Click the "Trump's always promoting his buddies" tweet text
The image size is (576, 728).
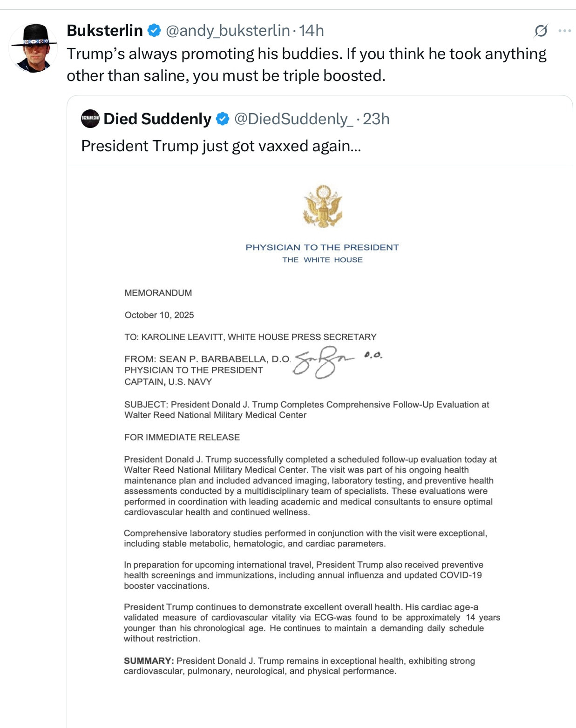(x=306, y=65)
